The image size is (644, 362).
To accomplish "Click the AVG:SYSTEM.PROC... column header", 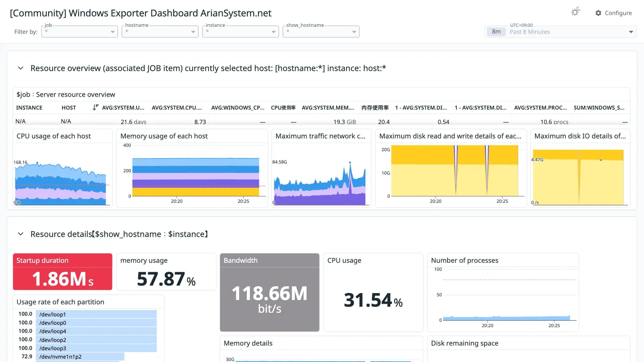I will click(x=540, y=108).
